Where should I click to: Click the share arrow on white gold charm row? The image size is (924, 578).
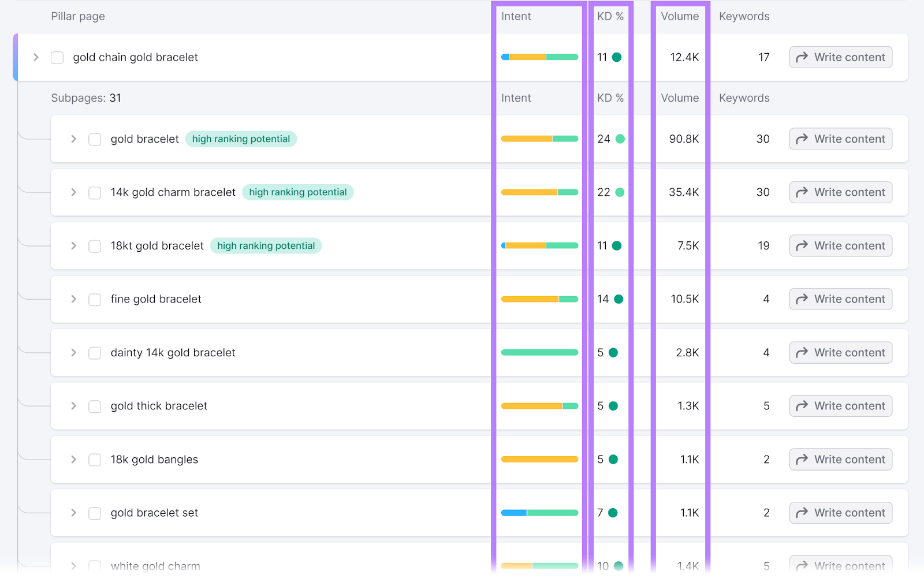(802, 565)
